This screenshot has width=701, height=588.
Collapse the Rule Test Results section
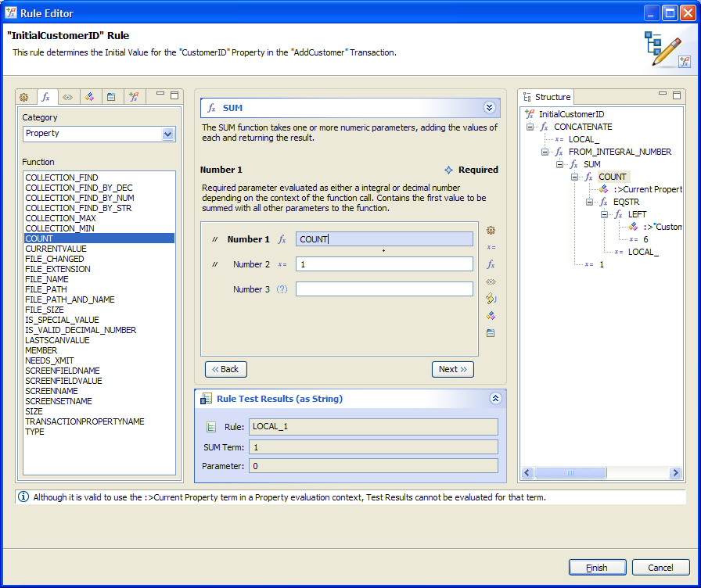tap(495, 399)
